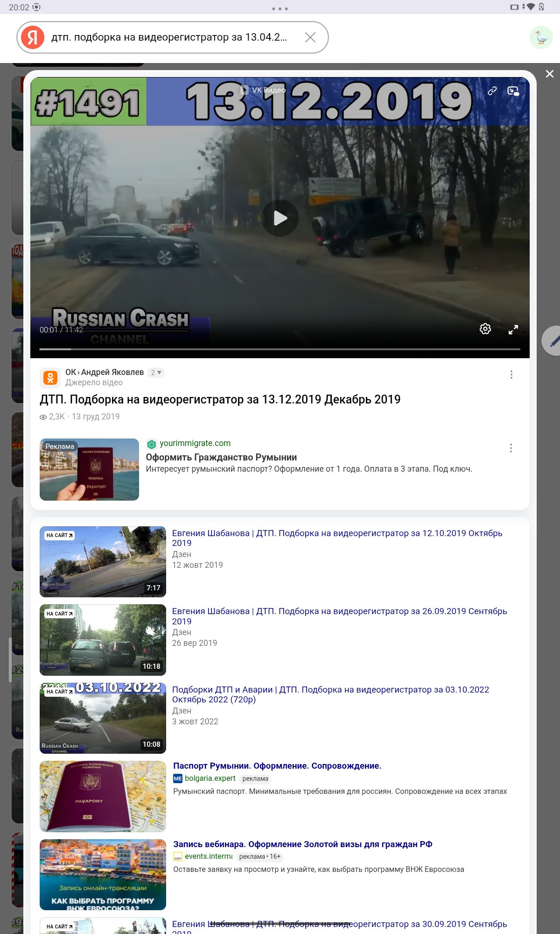The height and width of the screenshot is (934, 560).
Task: Tap 'НА САЙТ' badge on 10:08 video
Action: 59,692
